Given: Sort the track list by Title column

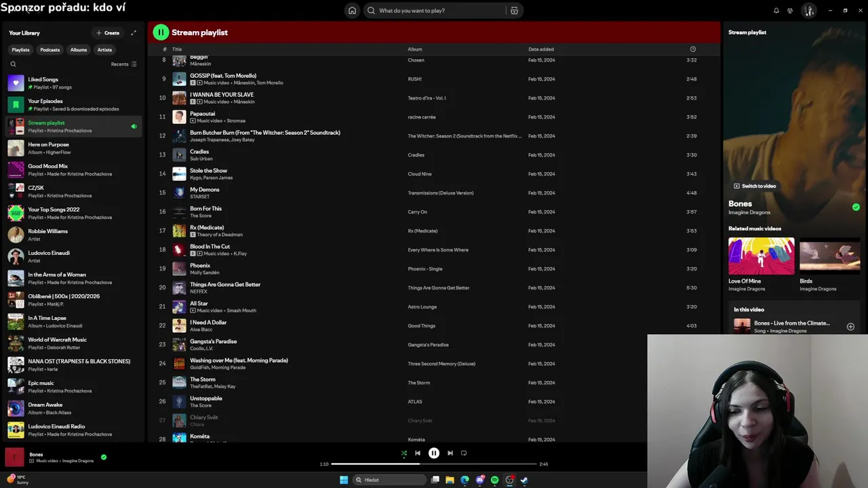Looking at the screenshot, I should click(x=177, y=49).
